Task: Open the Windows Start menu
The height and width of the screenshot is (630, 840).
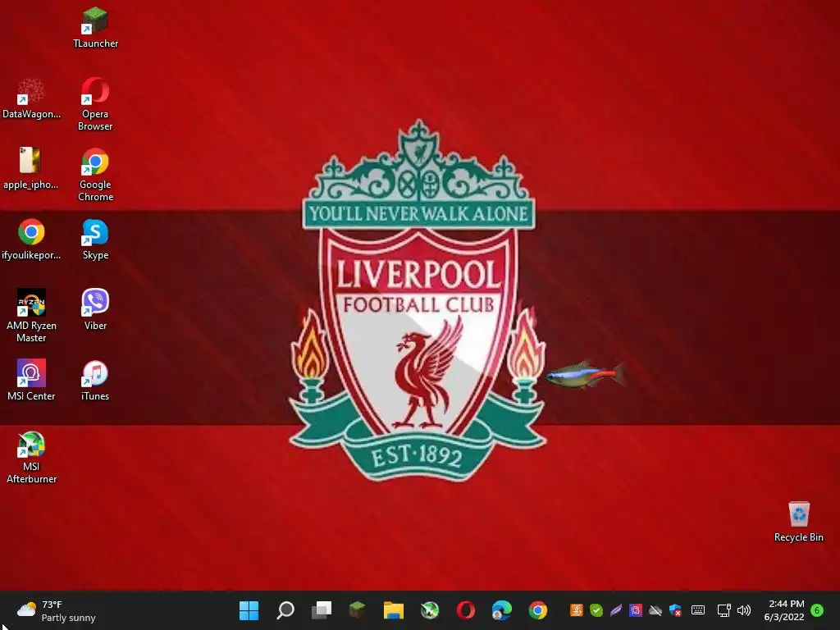Action: point(249,610)
